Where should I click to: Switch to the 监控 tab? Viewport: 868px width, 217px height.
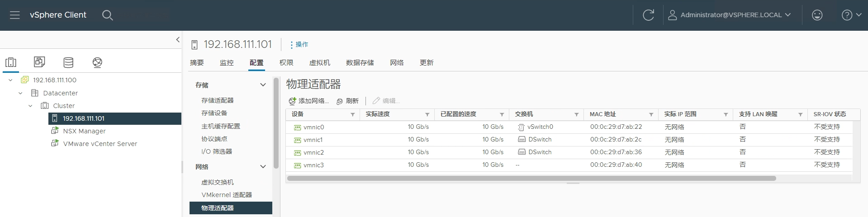(x=227, y=63)
